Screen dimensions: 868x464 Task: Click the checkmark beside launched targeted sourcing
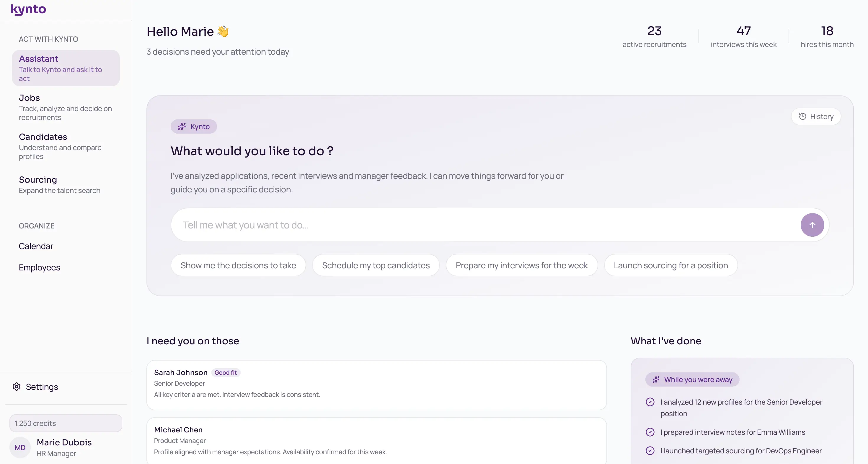(x=650, y=451)
